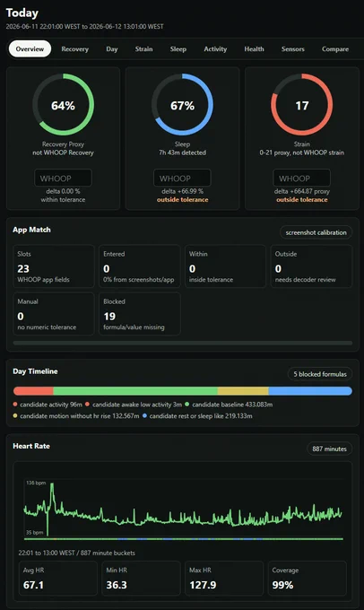The width and height of the screenshot is (364, 610).
Task: Click the 35 bpm axis label
Action: [x=35, y=532]
